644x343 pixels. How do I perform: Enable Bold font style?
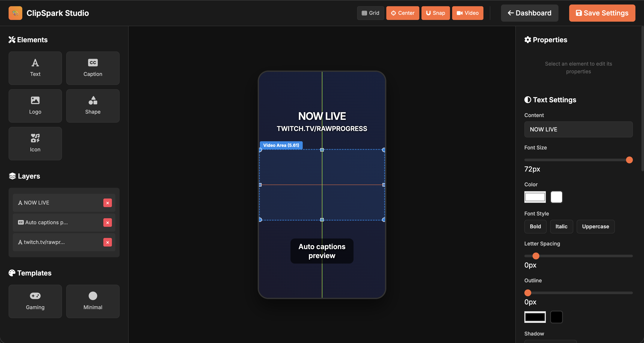[x=535, y=227]
